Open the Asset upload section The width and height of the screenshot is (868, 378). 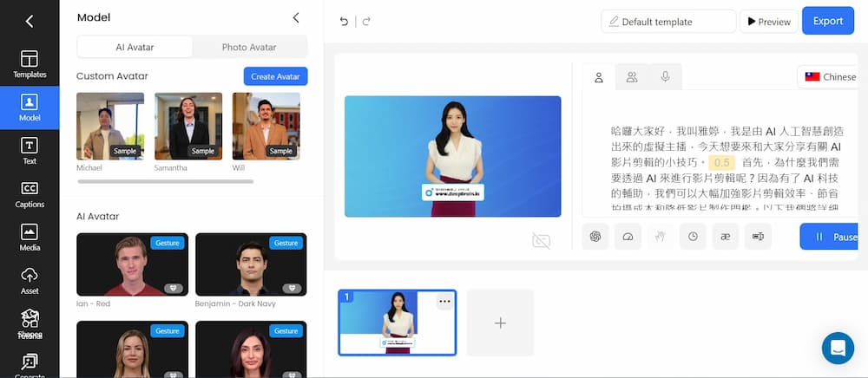pyautogui.click(x=30, y=280)
